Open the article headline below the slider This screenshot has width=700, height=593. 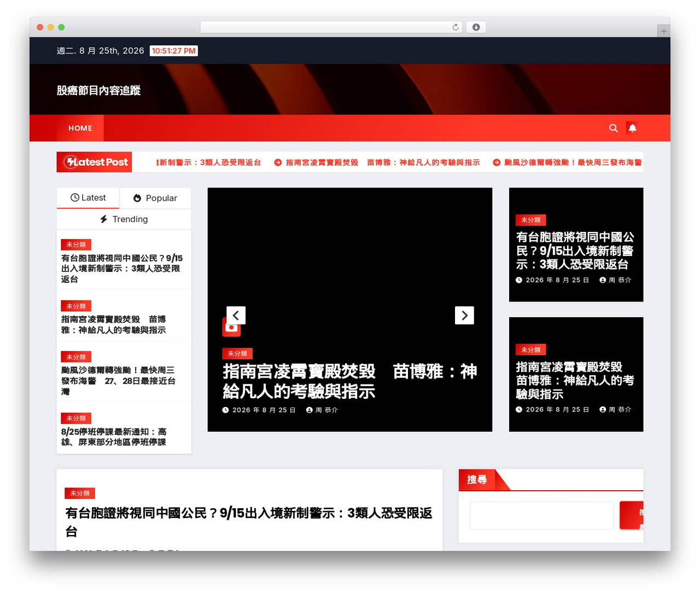coord(249,522)
